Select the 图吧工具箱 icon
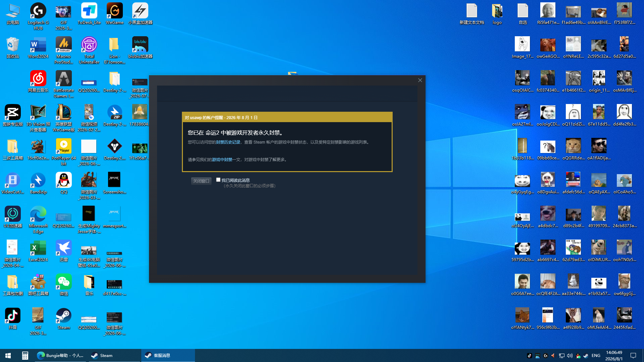This screenshot has width=644, height=362. (38, 285)
